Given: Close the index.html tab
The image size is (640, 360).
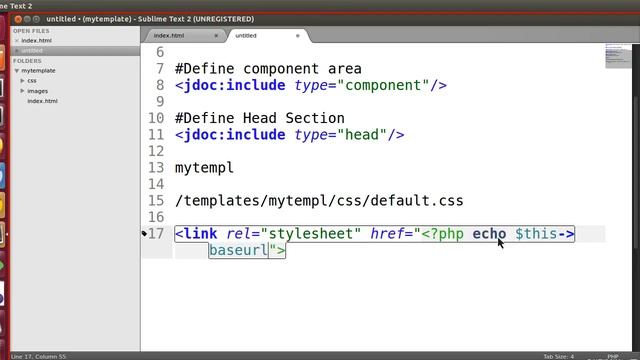Looking at the screenshot, I should pyautogui.click(x=216, y=36).
